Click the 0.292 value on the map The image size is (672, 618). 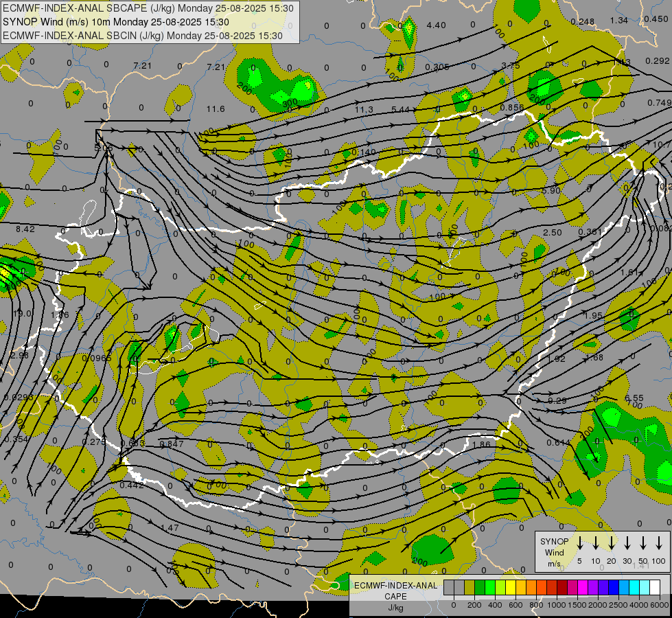coord(658,61)
